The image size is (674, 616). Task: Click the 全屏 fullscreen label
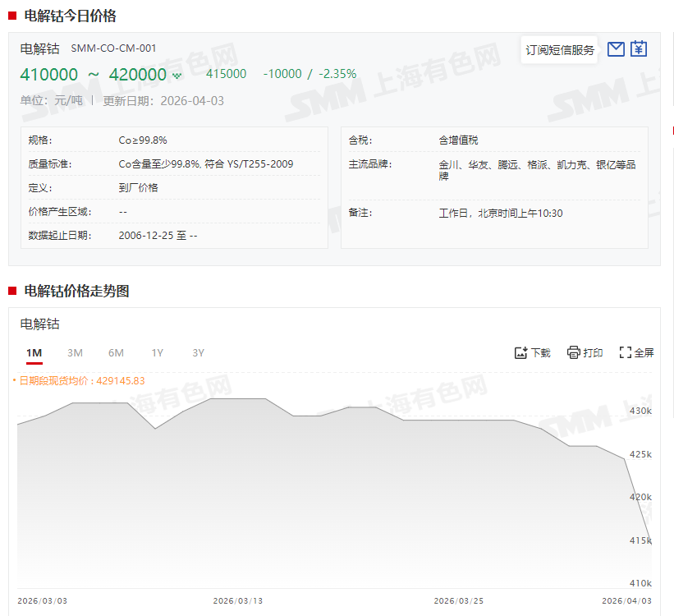644,353
